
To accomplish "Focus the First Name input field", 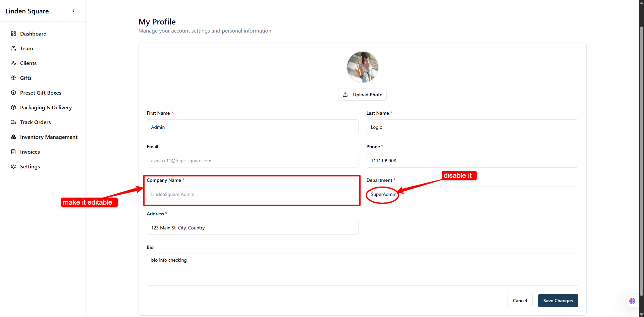I will coord(253,127).
